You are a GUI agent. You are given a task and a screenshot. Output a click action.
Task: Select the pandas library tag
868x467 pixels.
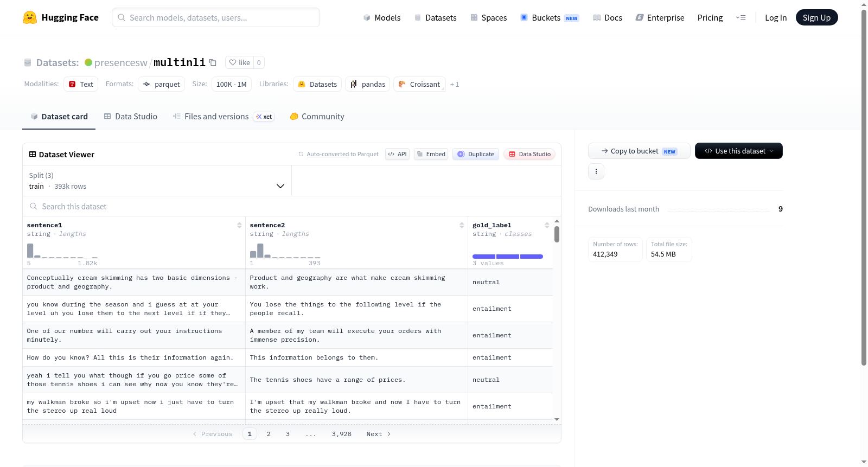coord(367,84)
